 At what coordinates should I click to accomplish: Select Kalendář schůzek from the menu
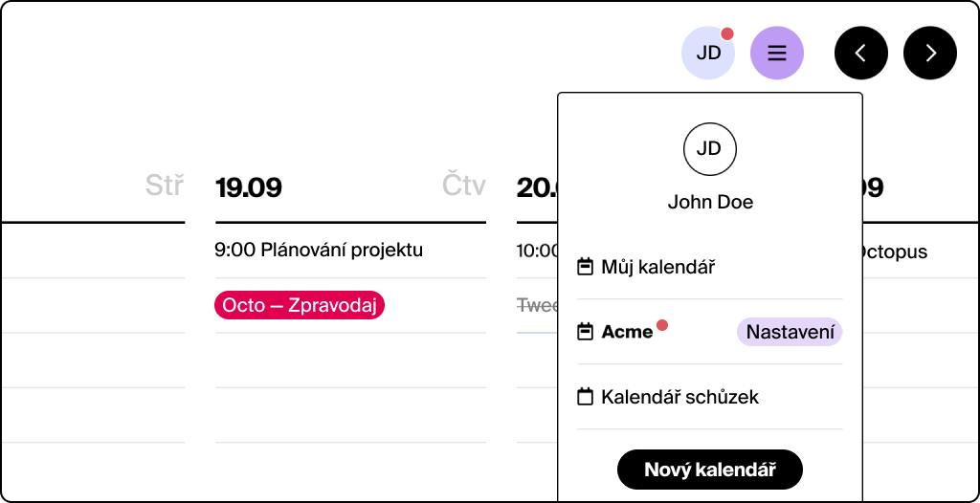(x=679, y=397)
